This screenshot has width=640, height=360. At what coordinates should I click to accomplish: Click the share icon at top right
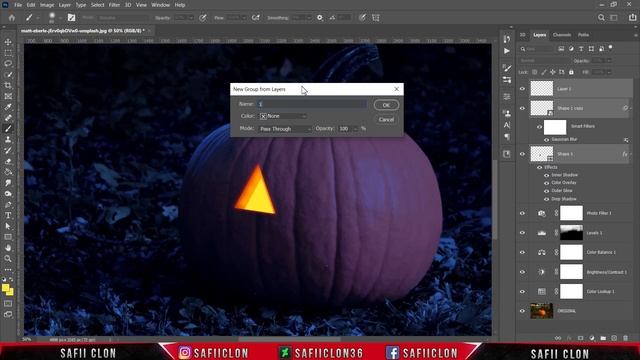click(x=632, y=18)
